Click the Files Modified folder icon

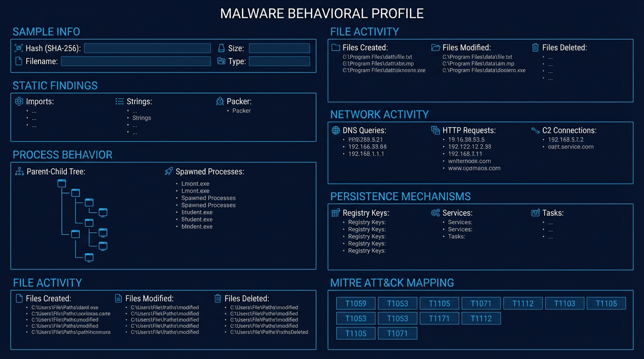click(435, 47)
